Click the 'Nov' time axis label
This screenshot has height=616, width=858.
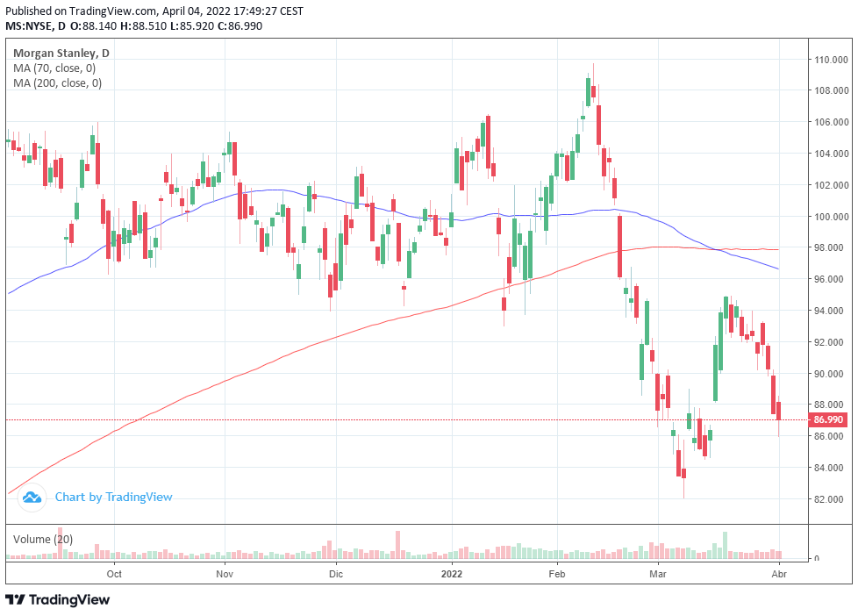(225, 574)
